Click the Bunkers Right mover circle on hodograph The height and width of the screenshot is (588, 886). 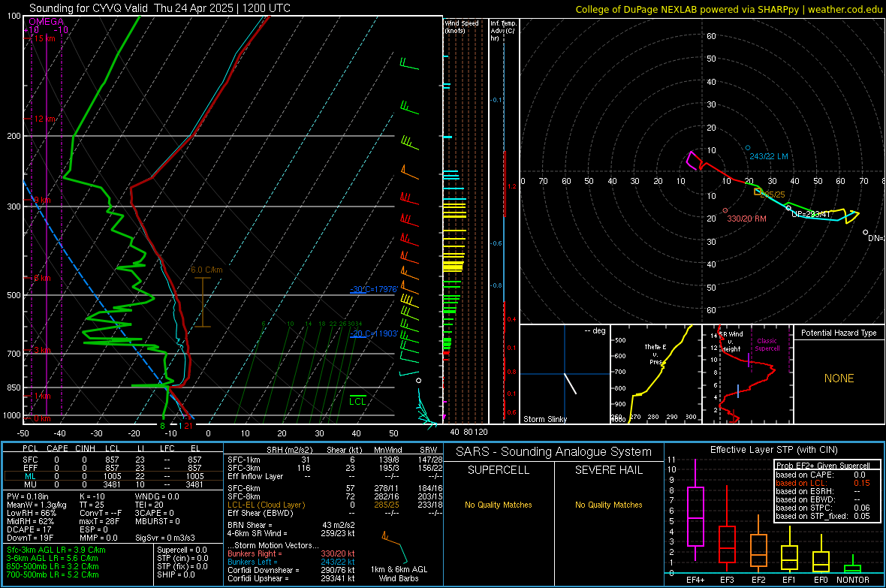point(725,211)
